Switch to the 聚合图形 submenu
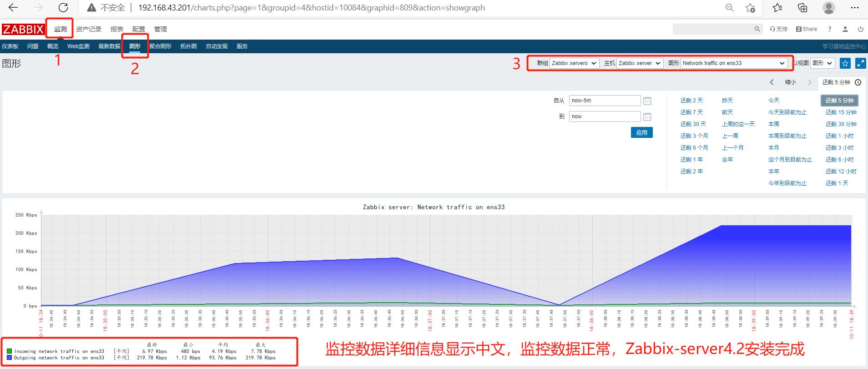868x369 pixels. [x=161, y=46]
